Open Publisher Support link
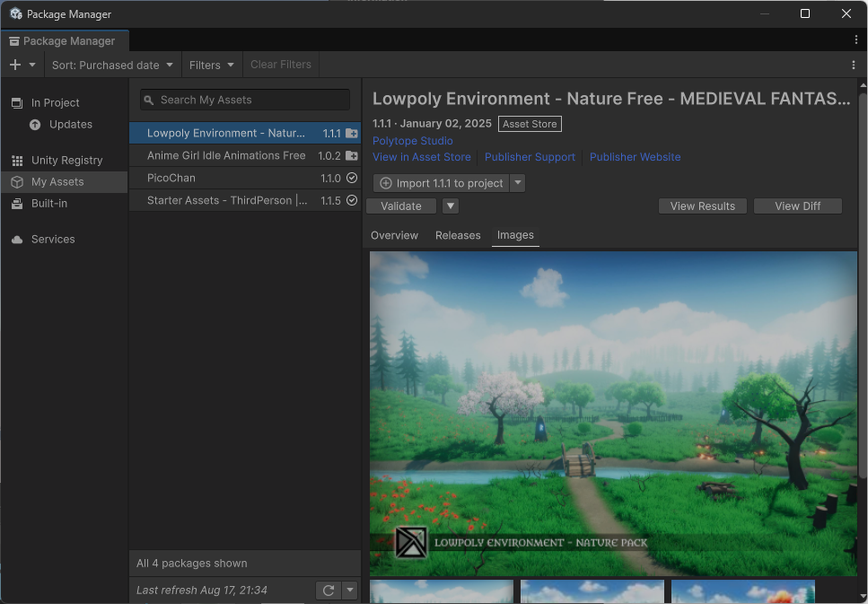This screenshot has width=868, height=604. (x=530, y=157)
